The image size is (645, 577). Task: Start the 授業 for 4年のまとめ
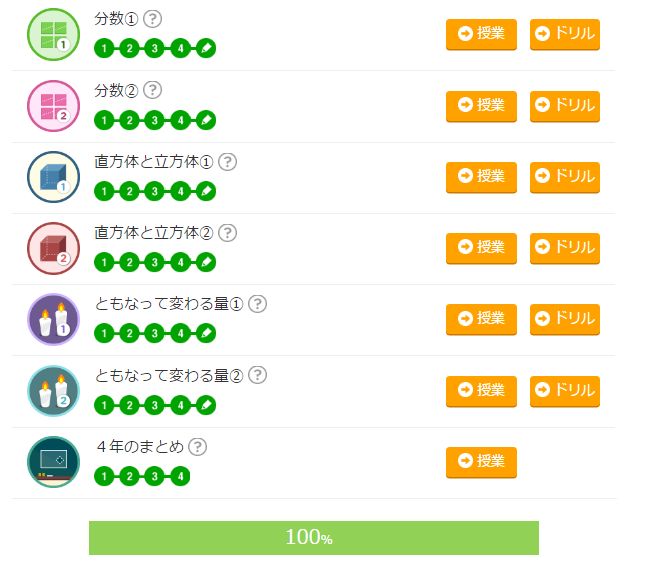[x=481, y=462]
